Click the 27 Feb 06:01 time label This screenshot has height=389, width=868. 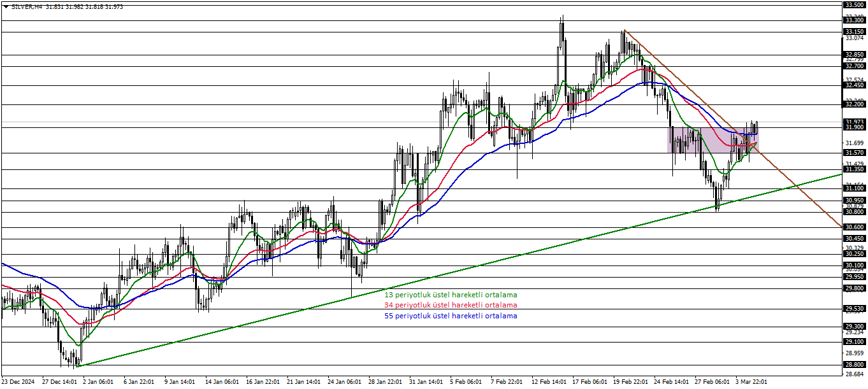(x=711, y=382)
